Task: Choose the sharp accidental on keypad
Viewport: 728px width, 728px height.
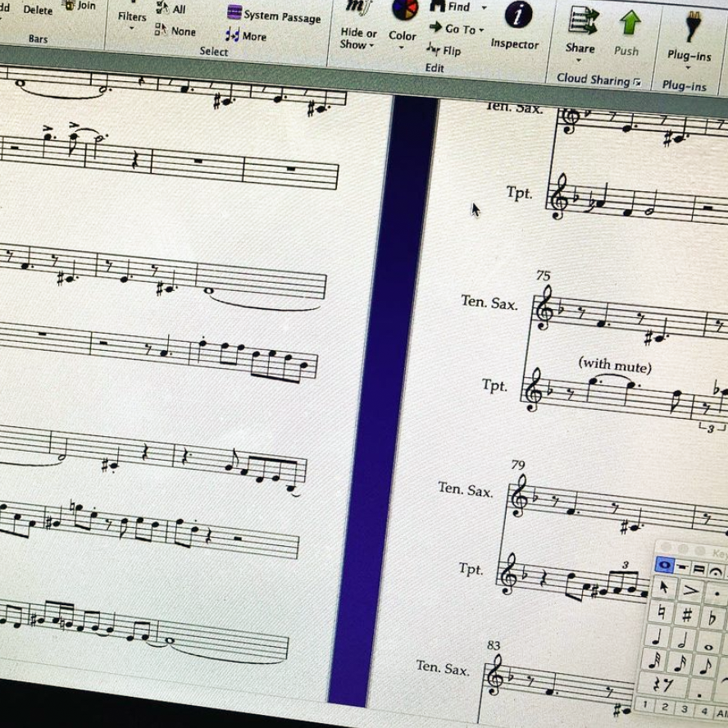Action: coord(687,616)
